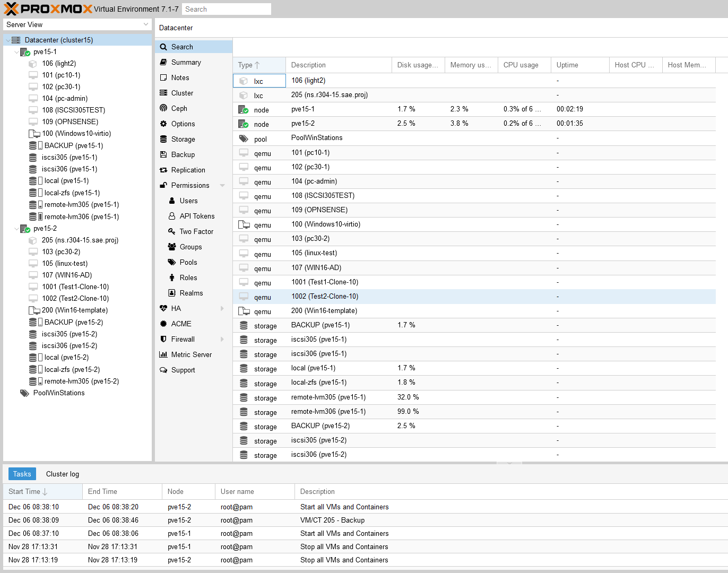Click the Realms address-book icon
Viewport: 728px width, 573px height.
172,293
